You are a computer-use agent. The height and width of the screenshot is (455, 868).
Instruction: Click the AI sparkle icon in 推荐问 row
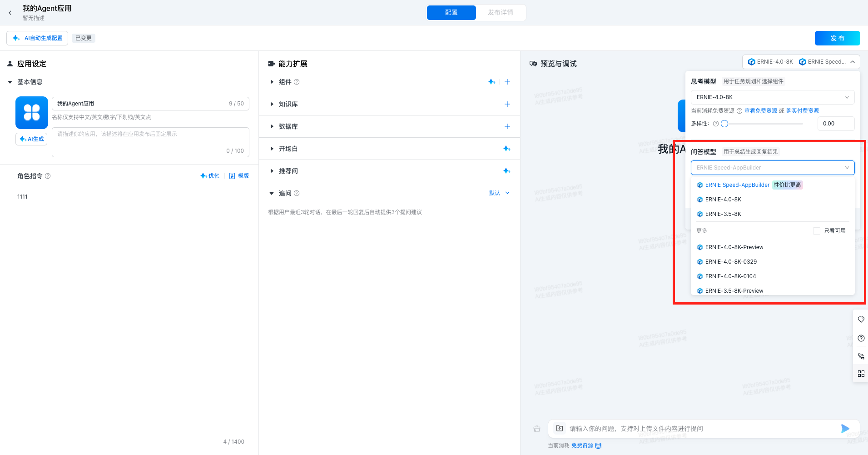(x=507, y=171)
